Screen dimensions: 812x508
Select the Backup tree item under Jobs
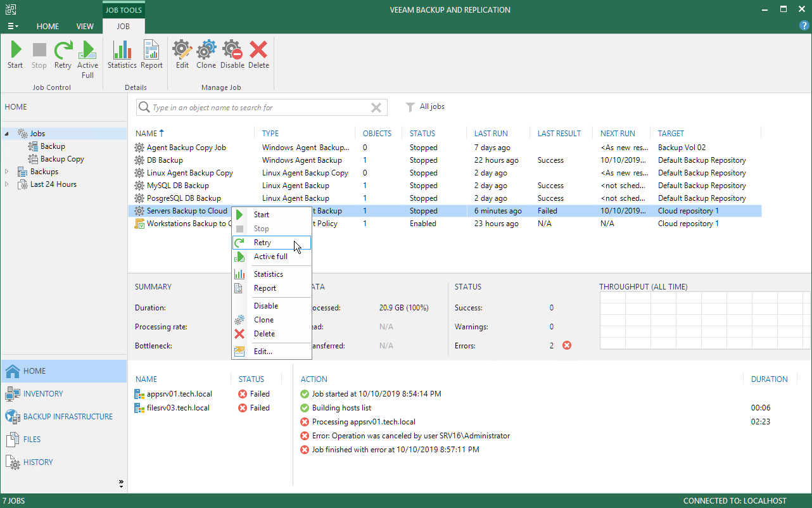point(53,146)
